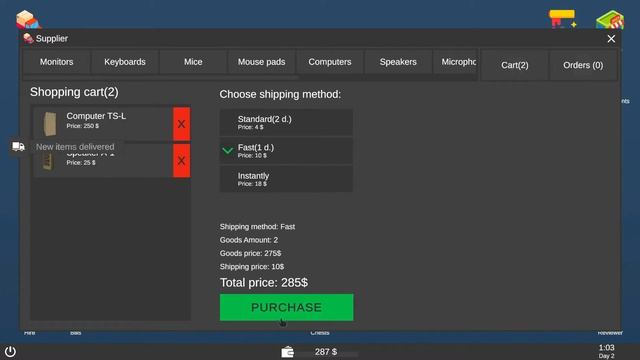Open the Computers category tab

point(330,62)
